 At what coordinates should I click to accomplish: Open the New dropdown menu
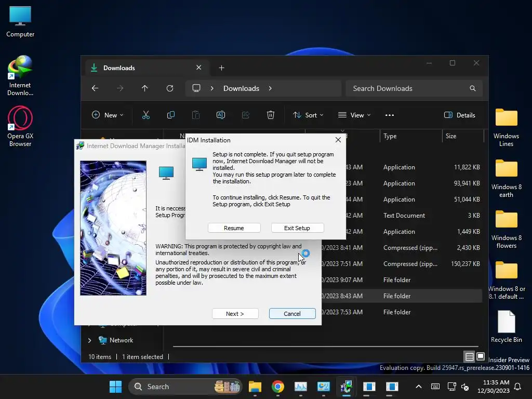pos(108,115)
